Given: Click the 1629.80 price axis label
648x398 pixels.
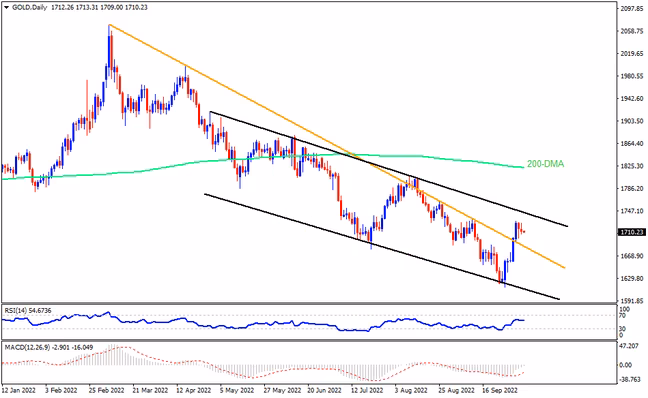Looking at the screenshot, I should coord(632,279).
